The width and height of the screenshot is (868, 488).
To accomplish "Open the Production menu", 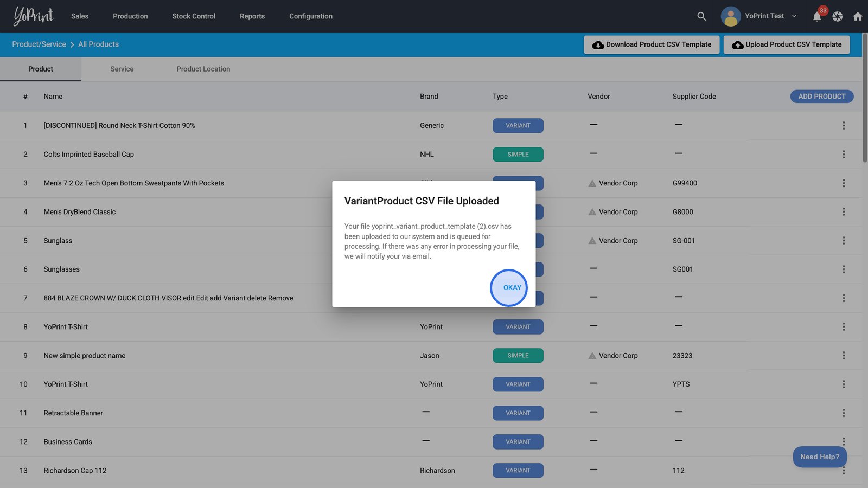I will tap(130, 16).
